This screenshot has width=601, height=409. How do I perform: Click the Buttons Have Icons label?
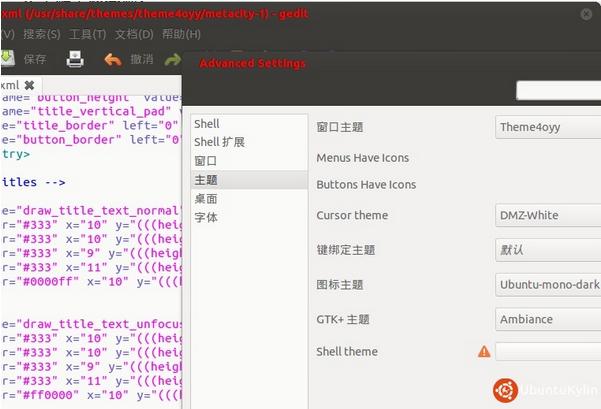click(x=366, y=185)
